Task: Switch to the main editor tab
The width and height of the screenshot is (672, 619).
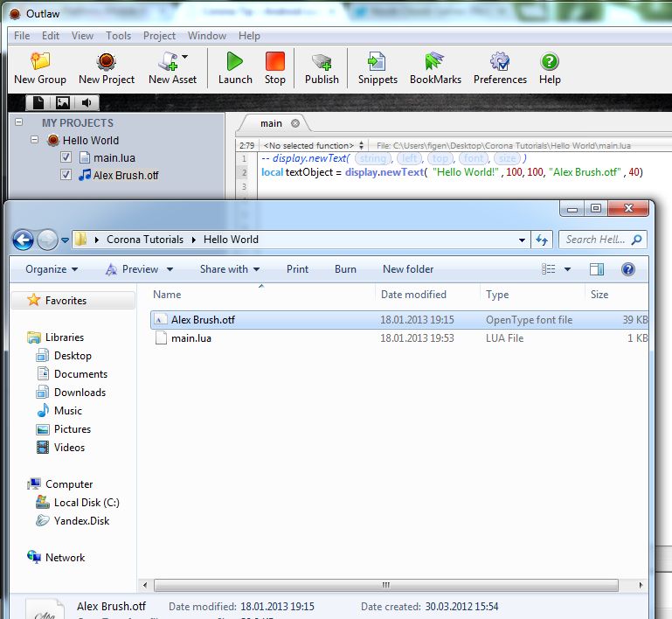Action: coord(271,123)
